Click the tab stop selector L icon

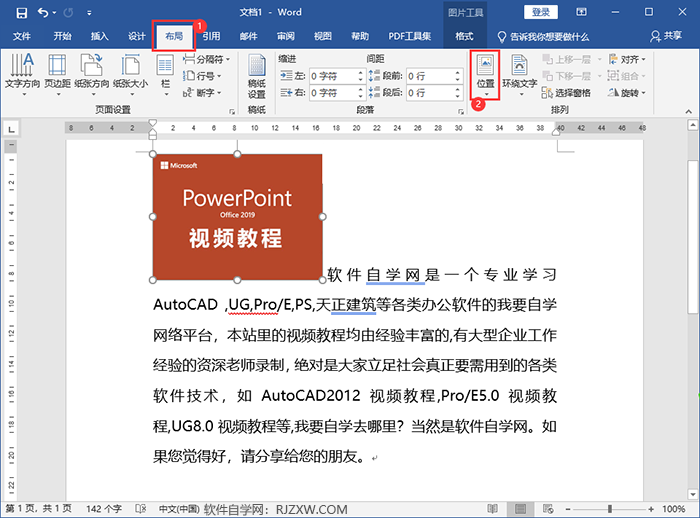11,129
